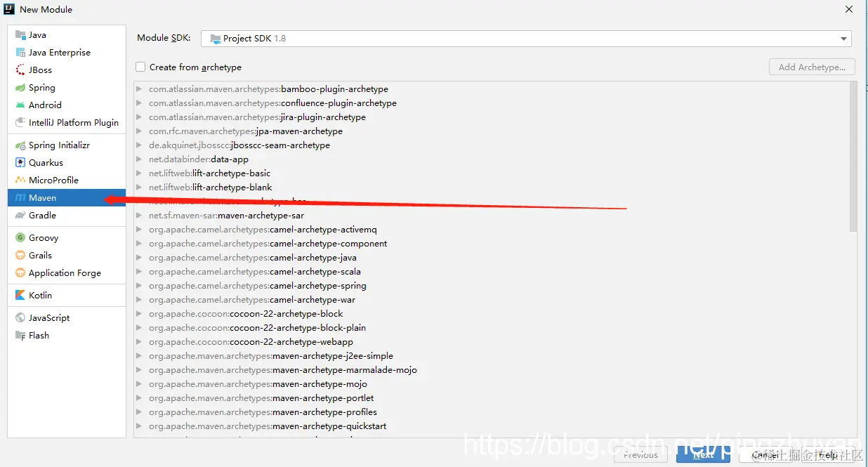Screen dimensions: 868x467
Task: Click the IntelliJ logo in title bar
Action: click(x=9, y=9)
